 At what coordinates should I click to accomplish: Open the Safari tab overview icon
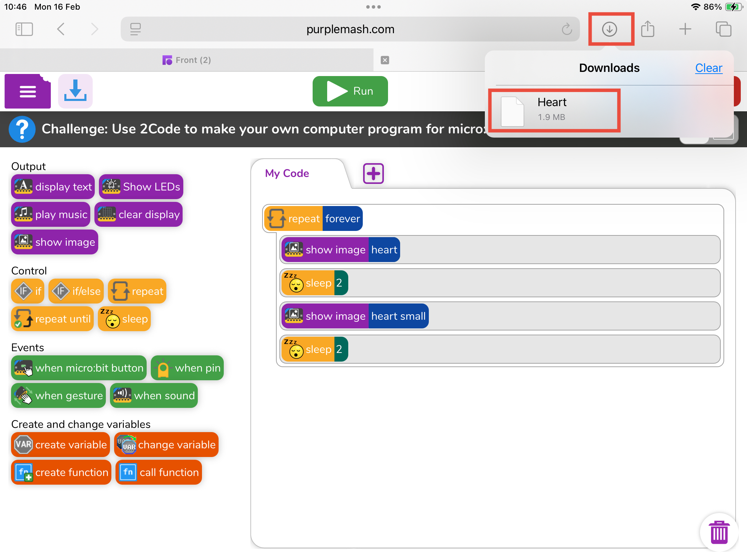pyautogui.click(x=723, y=29)
